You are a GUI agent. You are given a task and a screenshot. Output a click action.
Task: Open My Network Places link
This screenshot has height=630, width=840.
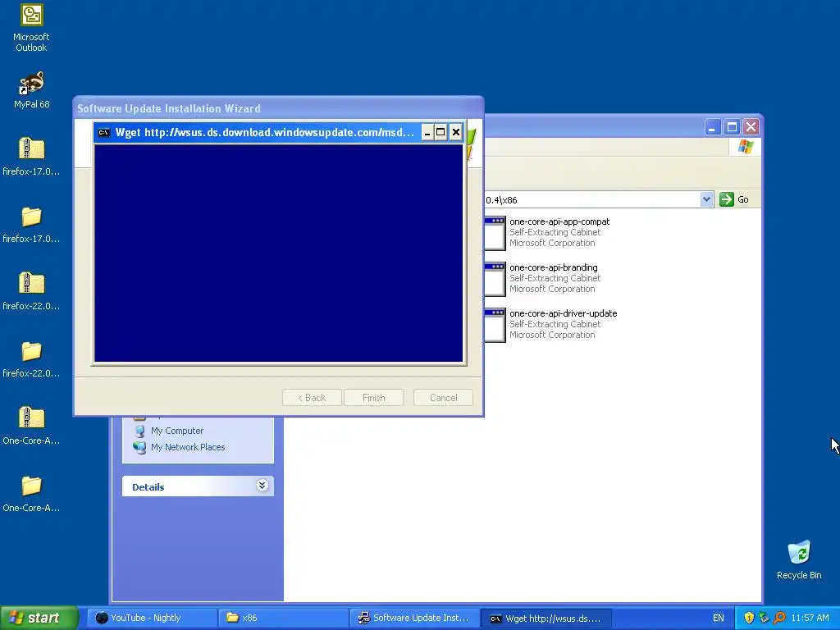point(188,447)
